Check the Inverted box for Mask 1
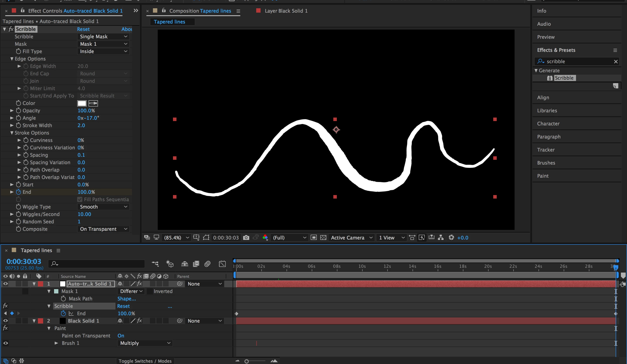This screenshot has width=627, height=364. (150, 291)
